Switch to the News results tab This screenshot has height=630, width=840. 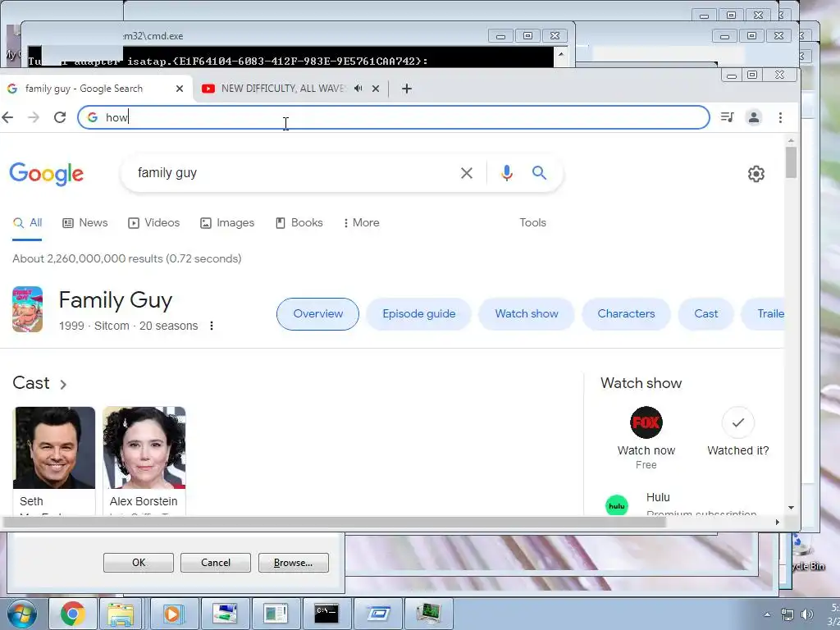(85, 223)
